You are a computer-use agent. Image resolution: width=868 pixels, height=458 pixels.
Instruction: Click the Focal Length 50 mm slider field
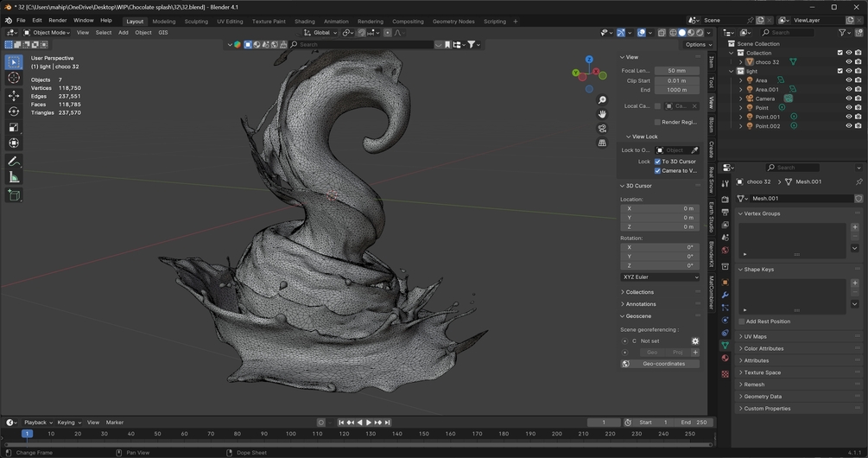pyautogui.click(x=676, y=71)
